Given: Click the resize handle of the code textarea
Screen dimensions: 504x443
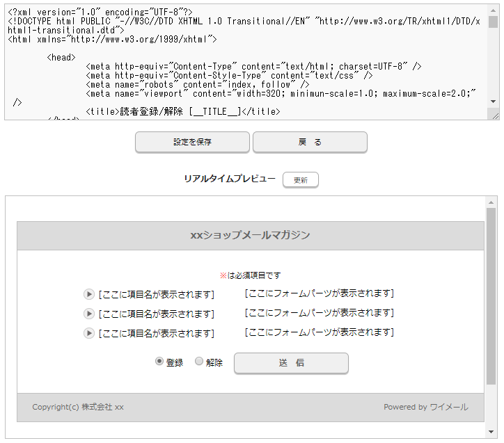Looking at the screenshot, I should (494, 115).
